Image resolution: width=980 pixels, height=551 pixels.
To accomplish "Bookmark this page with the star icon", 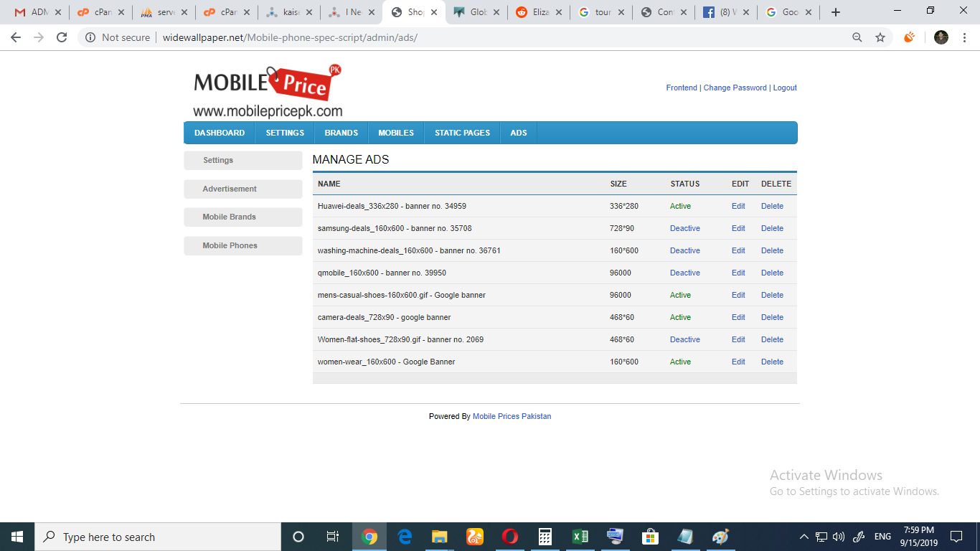I will click(x=880, y=37).
